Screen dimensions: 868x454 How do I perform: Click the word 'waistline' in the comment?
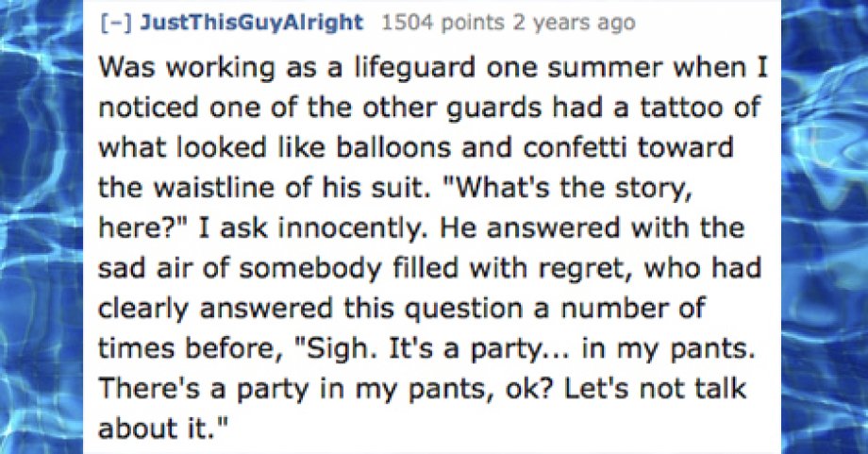(x=215, y=188)
